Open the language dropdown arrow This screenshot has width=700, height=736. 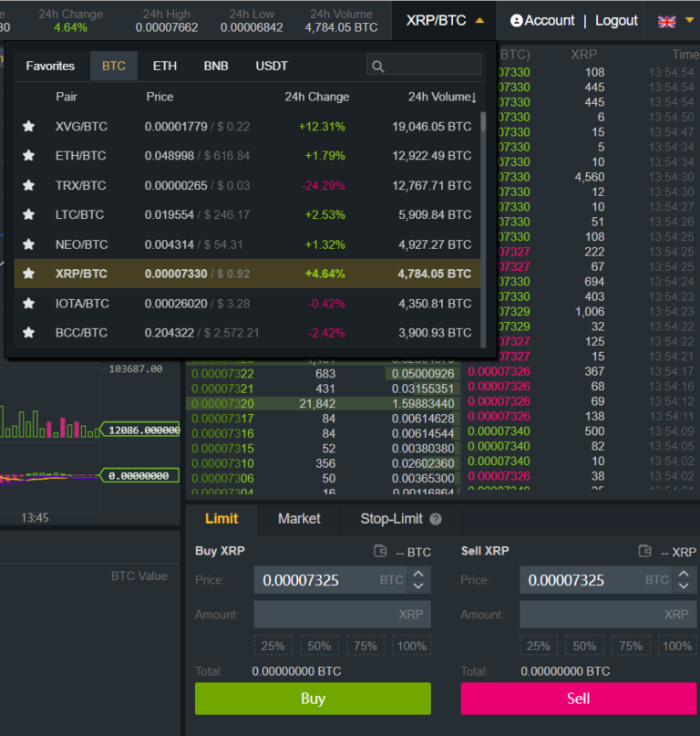(x=690, y=20)
